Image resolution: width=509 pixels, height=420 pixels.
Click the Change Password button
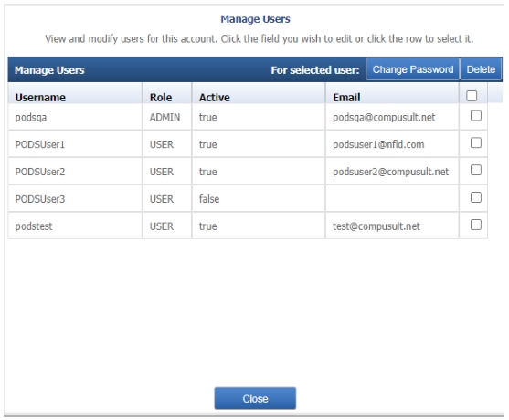click(x=412, y=69)
